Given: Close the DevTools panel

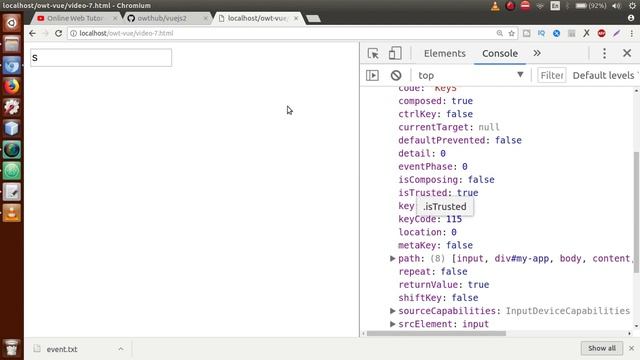Looking at the screenshot, I should coord(627,53).
